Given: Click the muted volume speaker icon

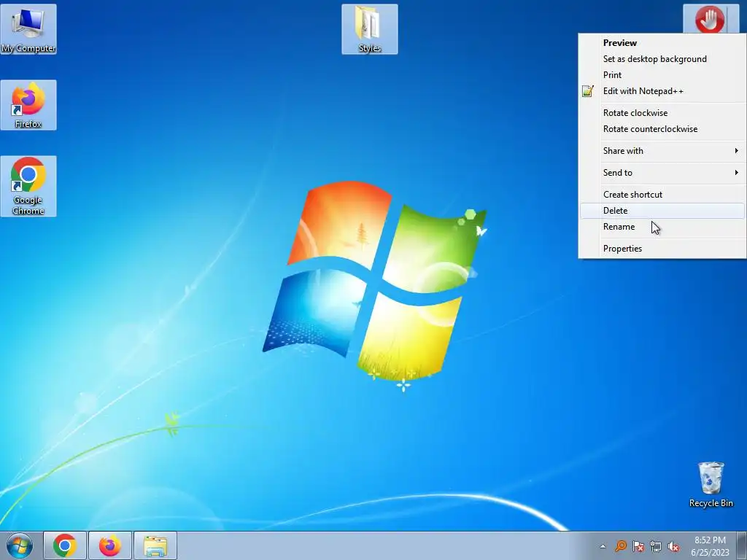Looking at the screenshot, I should (673, 546).
